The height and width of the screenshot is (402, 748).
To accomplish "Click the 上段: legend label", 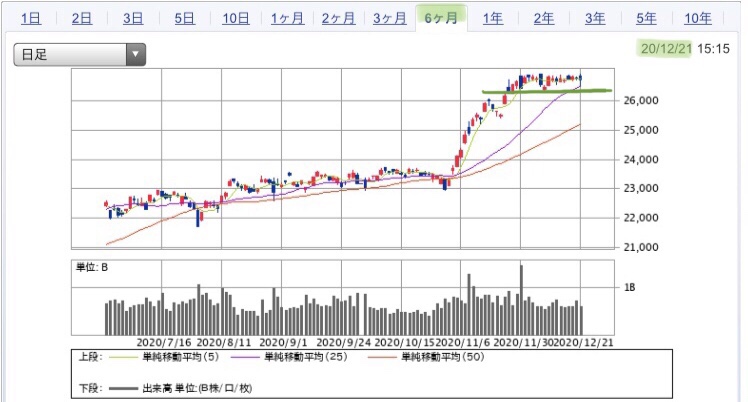I will (90, 357).
